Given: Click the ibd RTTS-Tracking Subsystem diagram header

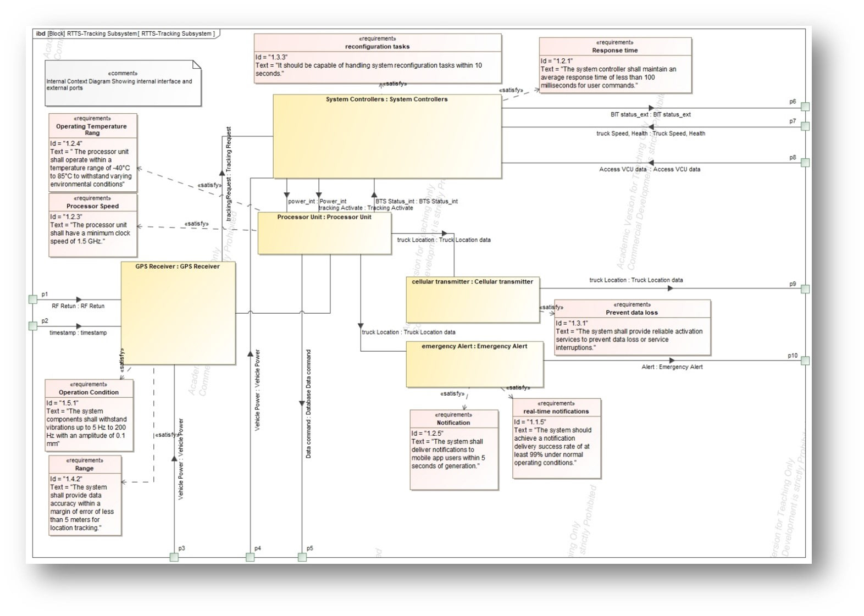Looking at the screenshot, I should pyautogui.click(x=126, y=34).
